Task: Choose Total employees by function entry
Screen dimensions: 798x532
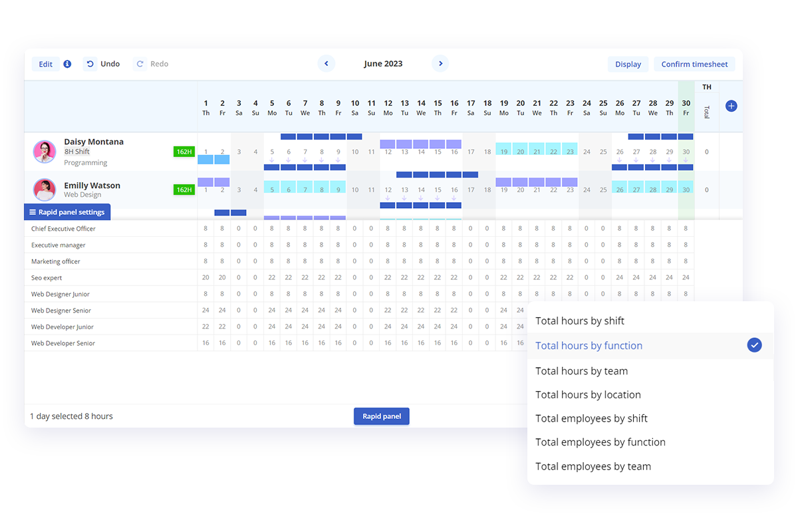Action: click(x=600, y=442)
